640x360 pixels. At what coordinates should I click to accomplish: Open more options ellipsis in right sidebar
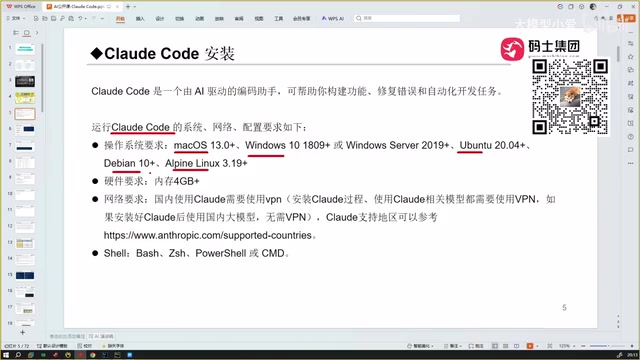pos(631,163)
